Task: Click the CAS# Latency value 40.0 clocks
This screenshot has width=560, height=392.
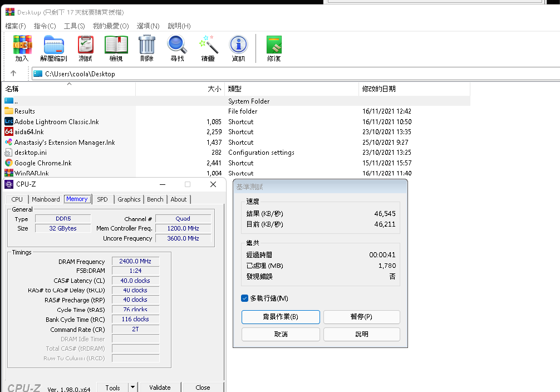Action: point(135,281)
